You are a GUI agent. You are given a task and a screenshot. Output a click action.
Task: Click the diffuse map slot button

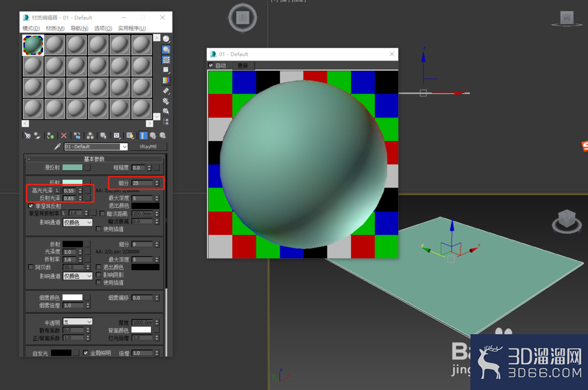[88, 167]
